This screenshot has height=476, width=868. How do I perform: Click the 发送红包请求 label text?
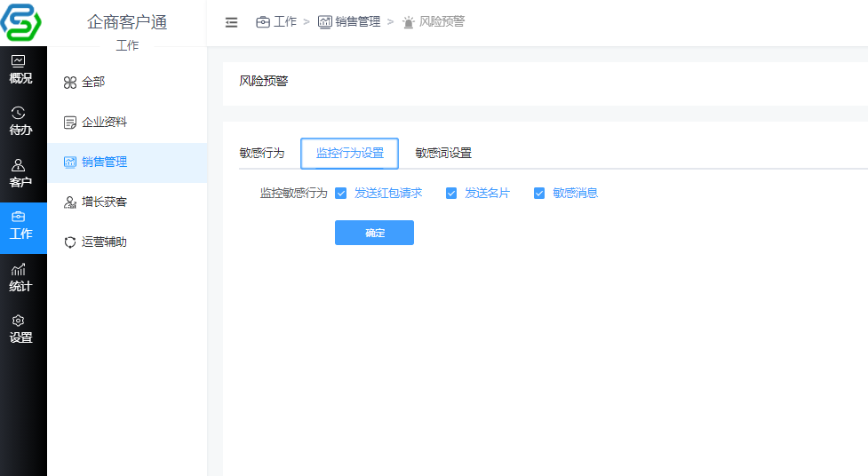(388, 194)
